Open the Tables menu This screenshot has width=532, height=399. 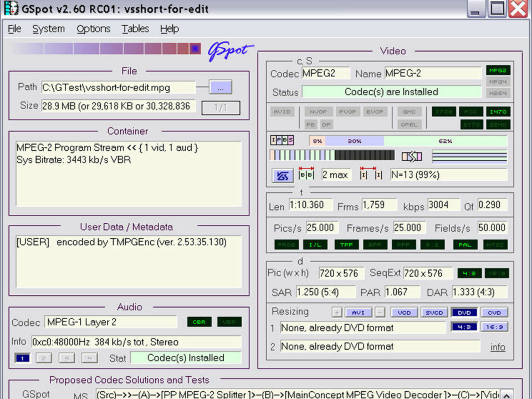pyautogui.click(x=135, y=29)
